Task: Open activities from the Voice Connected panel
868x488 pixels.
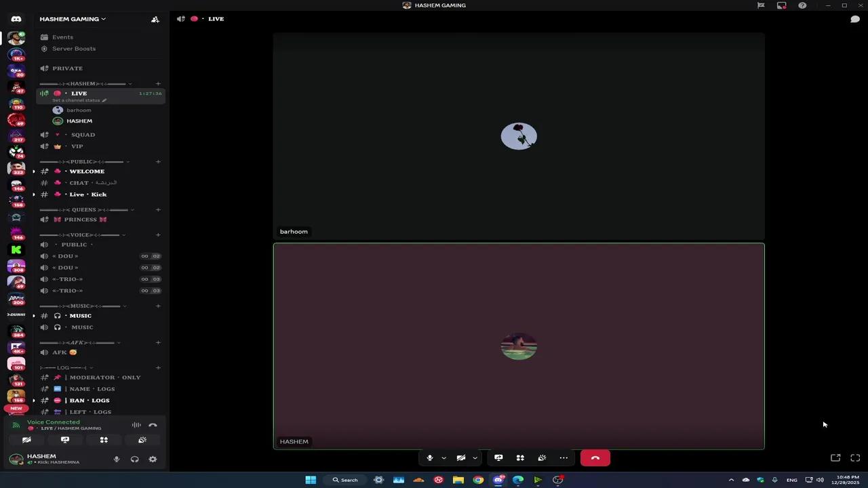Action: click(104, 440)
